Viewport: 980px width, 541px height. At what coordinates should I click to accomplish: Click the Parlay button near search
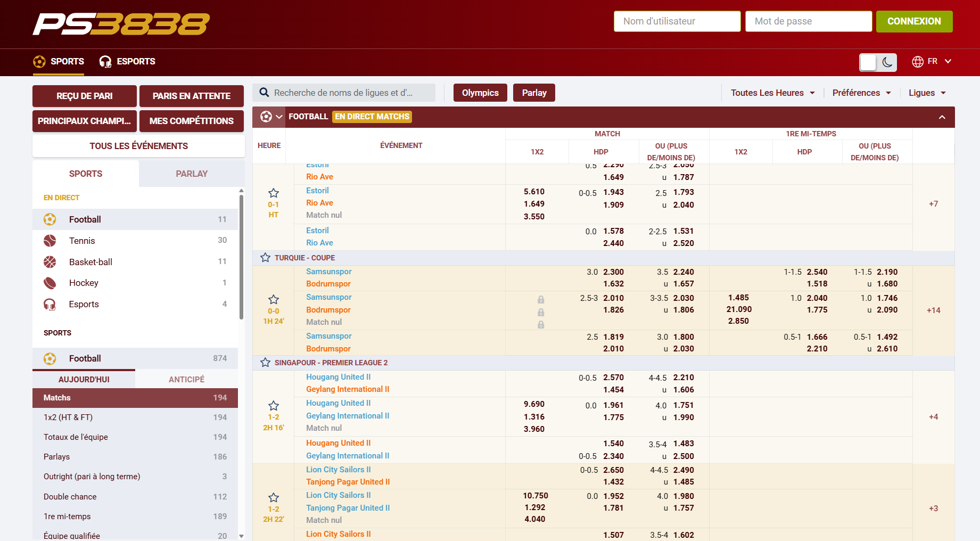point(534,93)
